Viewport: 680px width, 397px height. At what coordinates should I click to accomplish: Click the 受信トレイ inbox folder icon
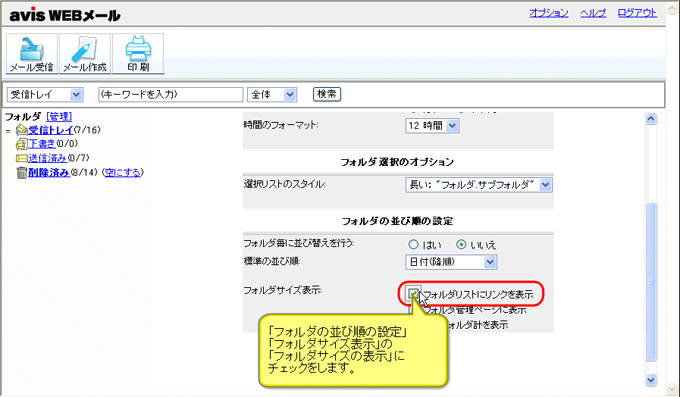point(22,130)
